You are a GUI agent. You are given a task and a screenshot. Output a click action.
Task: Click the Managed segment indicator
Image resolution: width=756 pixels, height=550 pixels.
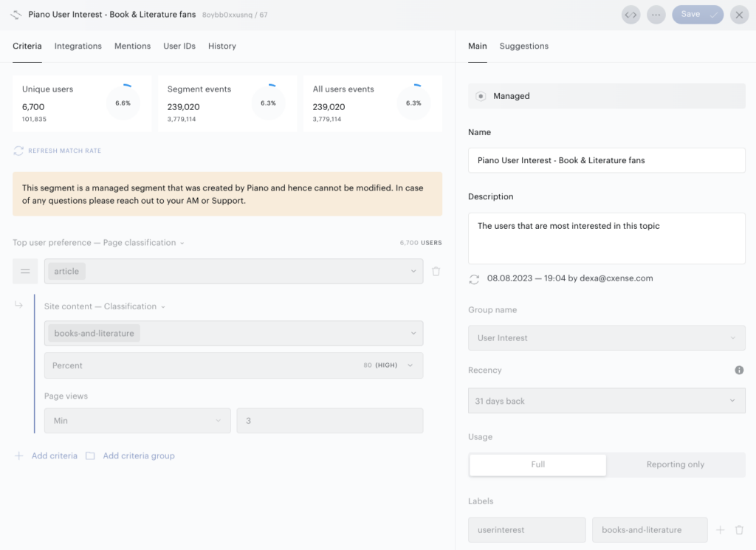click(x=607, y=96)
